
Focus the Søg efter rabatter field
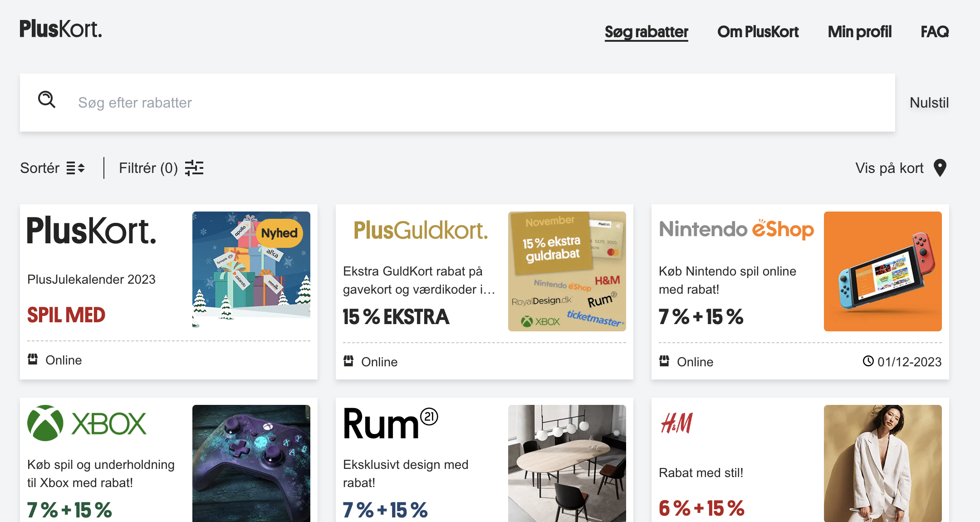(454, 103)
